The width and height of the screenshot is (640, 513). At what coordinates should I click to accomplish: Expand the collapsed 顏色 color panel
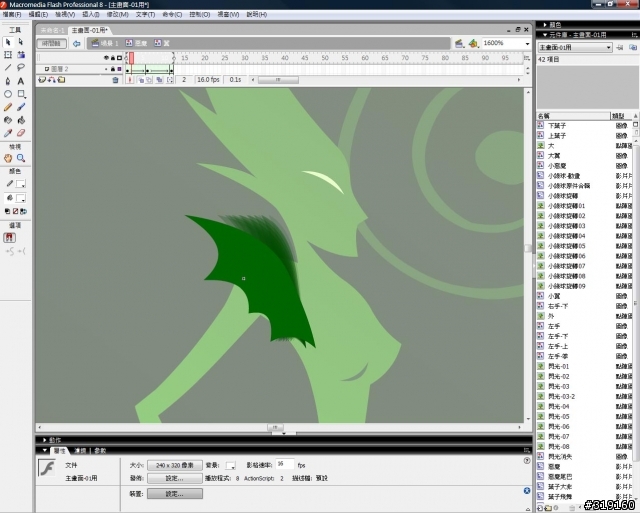pos(545,25)
